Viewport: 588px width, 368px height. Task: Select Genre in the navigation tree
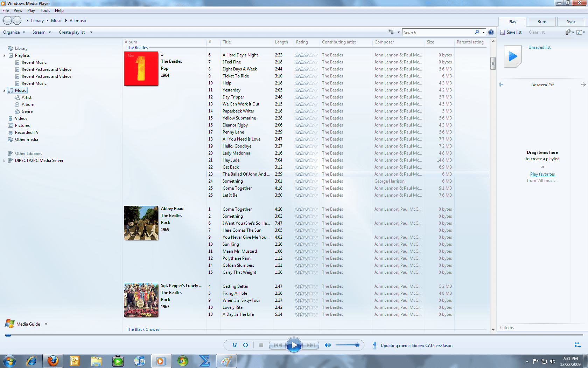27,111
